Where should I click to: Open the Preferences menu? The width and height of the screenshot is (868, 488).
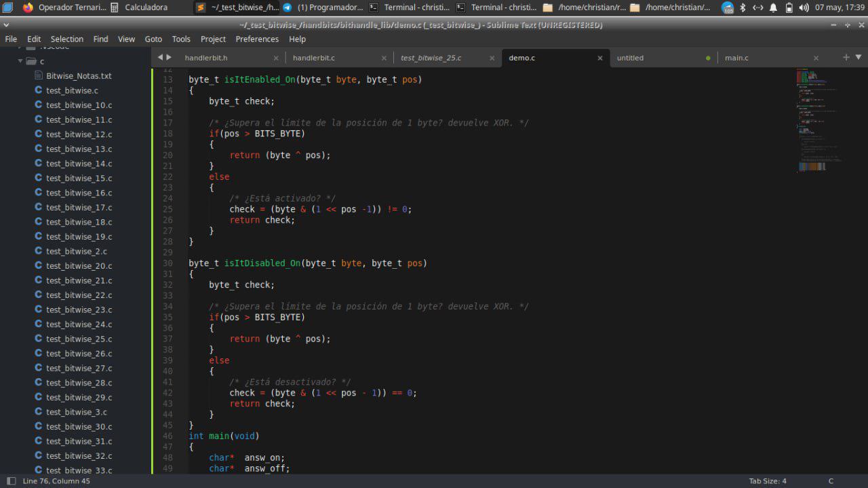pyautogui.click(x=257, y=39)
